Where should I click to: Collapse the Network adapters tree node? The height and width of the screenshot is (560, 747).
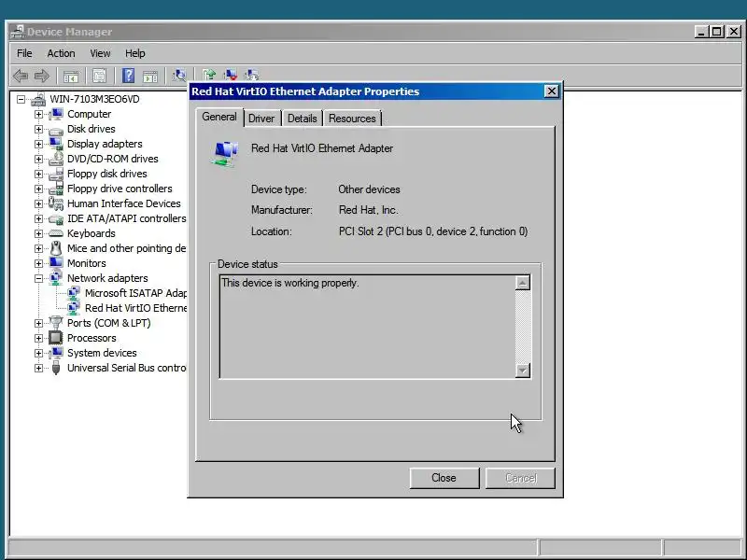[x=38, y=278]
